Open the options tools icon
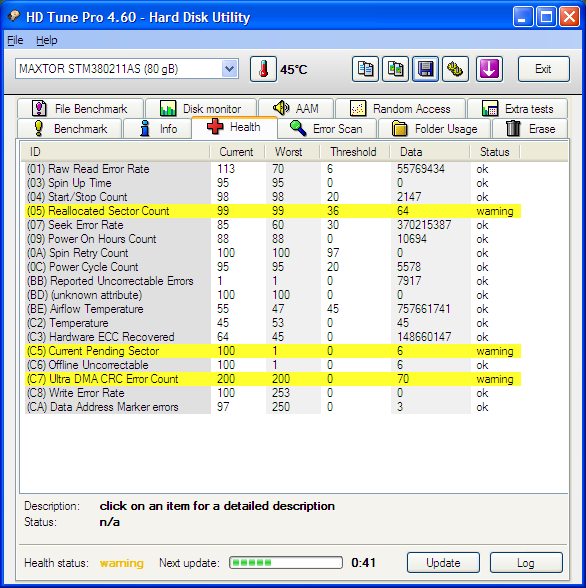 (x=455, y=69)
